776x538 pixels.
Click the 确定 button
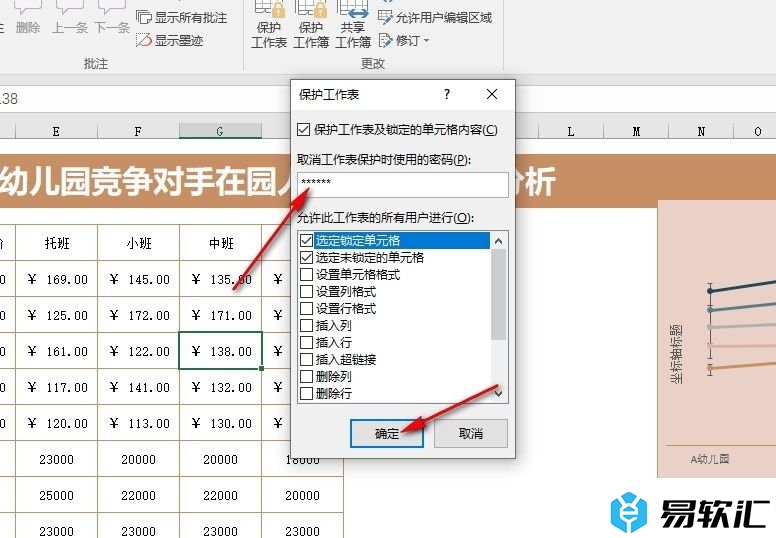point(387,434)
